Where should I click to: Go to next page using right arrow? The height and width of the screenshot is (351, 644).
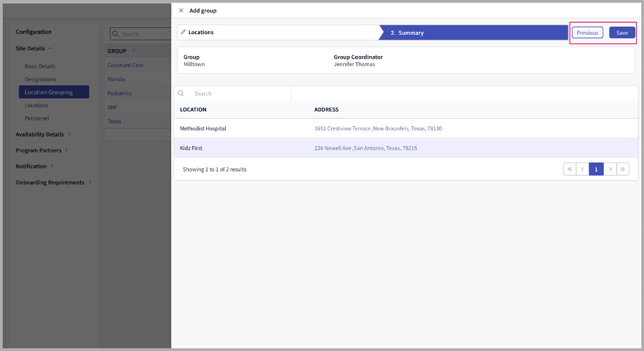(x=610, y=169)
